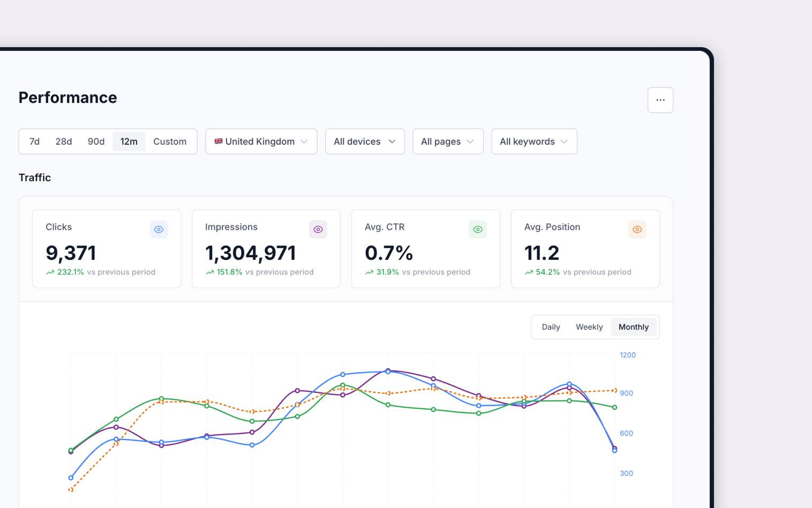The width and height of the screenshot is (812, 508).
Task: Click the 232.1% change indicator
Action: [65, 272]
